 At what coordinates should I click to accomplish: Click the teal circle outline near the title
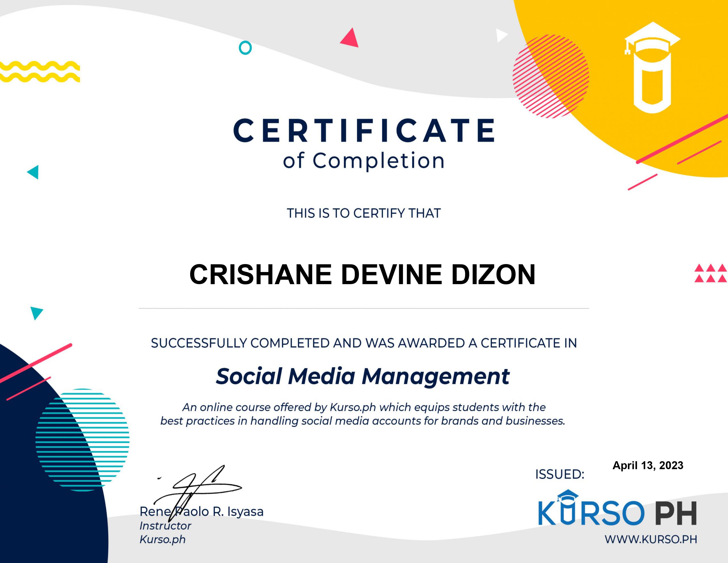[245, 48]
